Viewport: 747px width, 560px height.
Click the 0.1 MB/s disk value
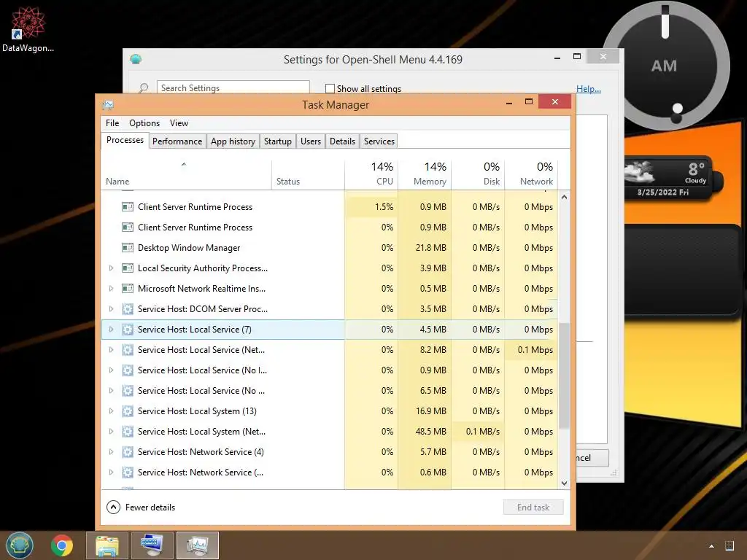(x=483, y=432)
